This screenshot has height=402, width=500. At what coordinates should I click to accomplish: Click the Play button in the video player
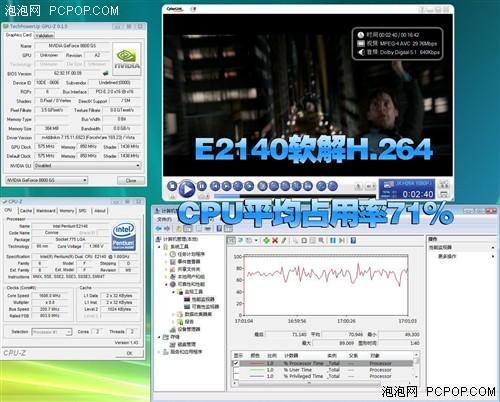pyautogui.click(x=187, y=189)
